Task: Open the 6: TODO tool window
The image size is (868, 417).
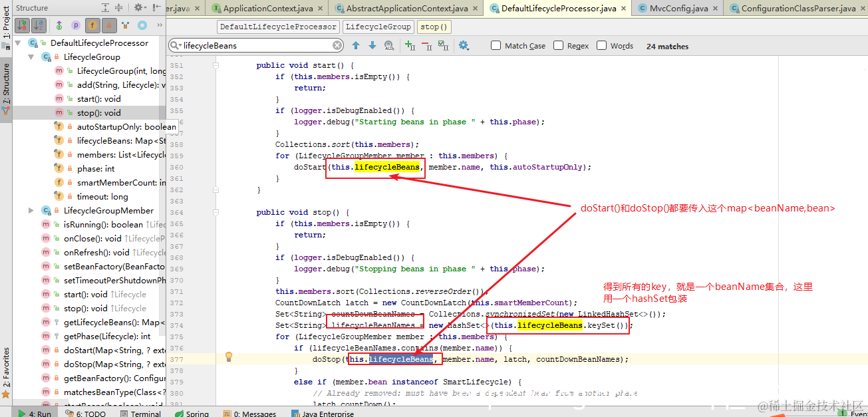Action: 86,413
